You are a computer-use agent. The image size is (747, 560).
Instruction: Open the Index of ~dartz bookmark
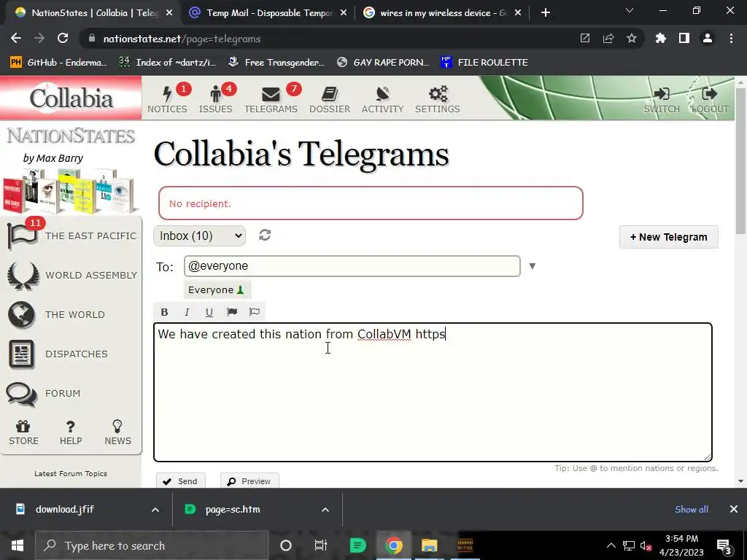coord(167,63)
